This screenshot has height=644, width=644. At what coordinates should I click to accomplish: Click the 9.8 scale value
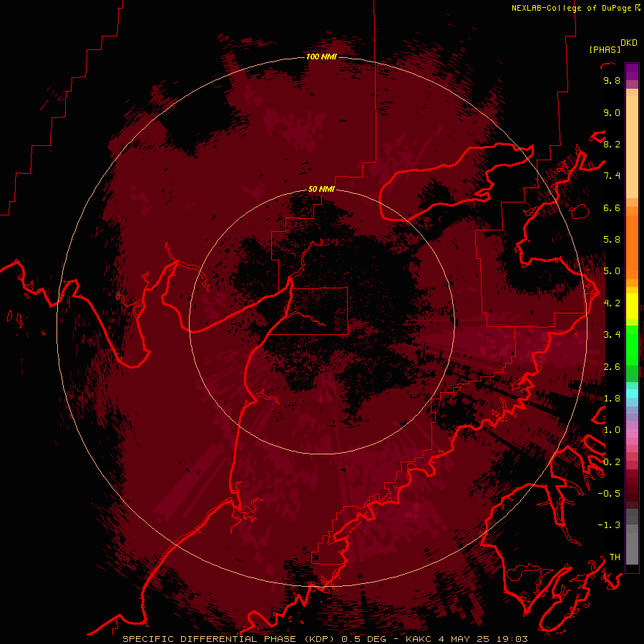click(612, 80)
